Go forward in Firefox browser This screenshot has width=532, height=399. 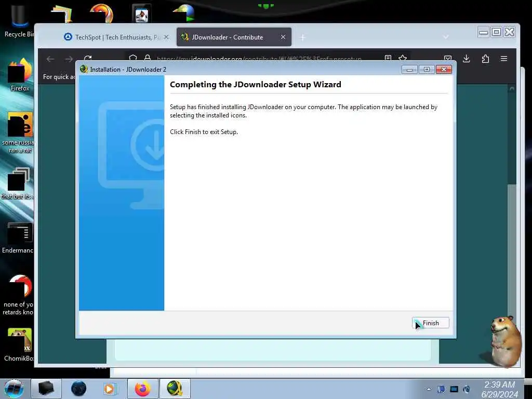pos(69,59)
